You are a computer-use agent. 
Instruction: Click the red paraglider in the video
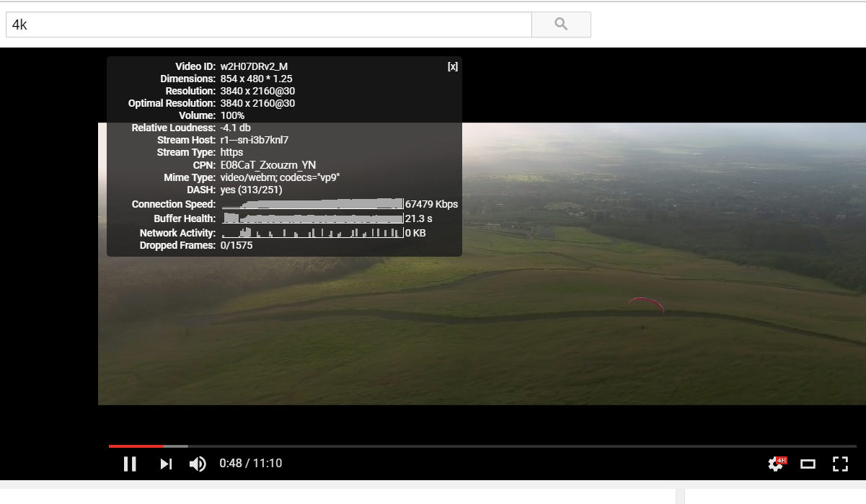646,304
